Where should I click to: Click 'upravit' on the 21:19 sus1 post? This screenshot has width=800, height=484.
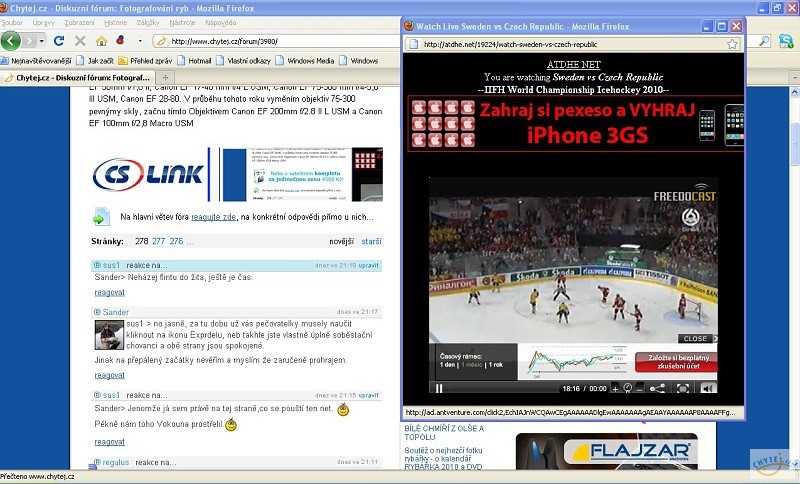(368, 265)
